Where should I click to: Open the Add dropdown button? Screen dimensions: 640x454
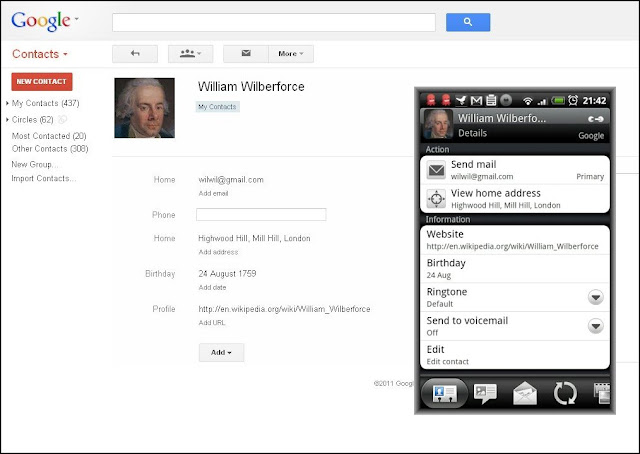coord(222,352)
